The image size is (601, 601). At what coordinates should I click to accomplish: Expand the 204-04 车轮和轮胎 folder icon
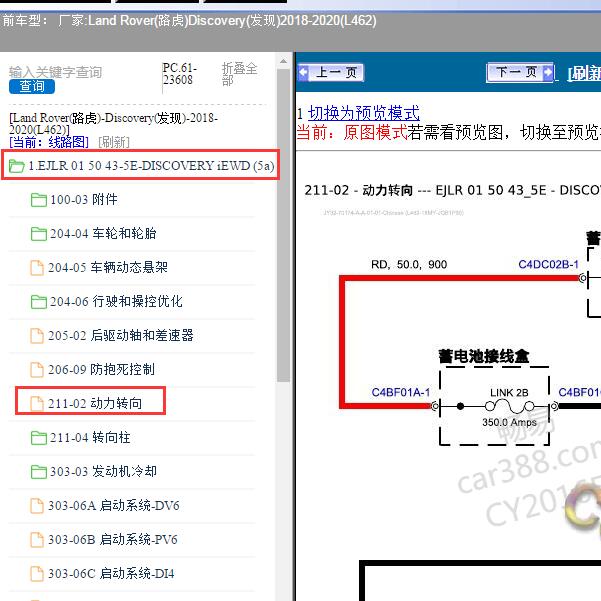tap(38, 233)
